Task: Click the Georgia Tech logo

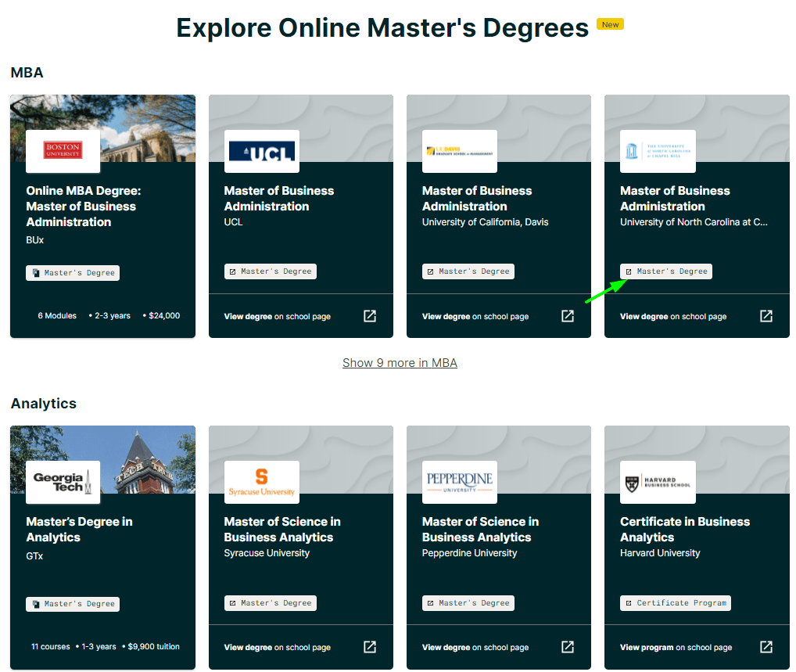Action: click(63, 482)
